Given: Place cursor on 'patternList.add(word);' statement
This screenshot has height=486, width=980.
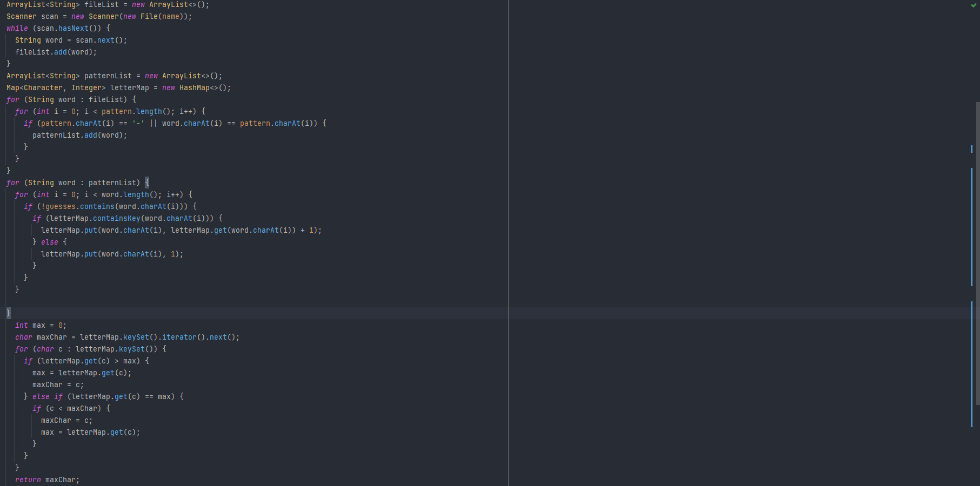Looking at the screenshot, I should (x=79, y=136).
